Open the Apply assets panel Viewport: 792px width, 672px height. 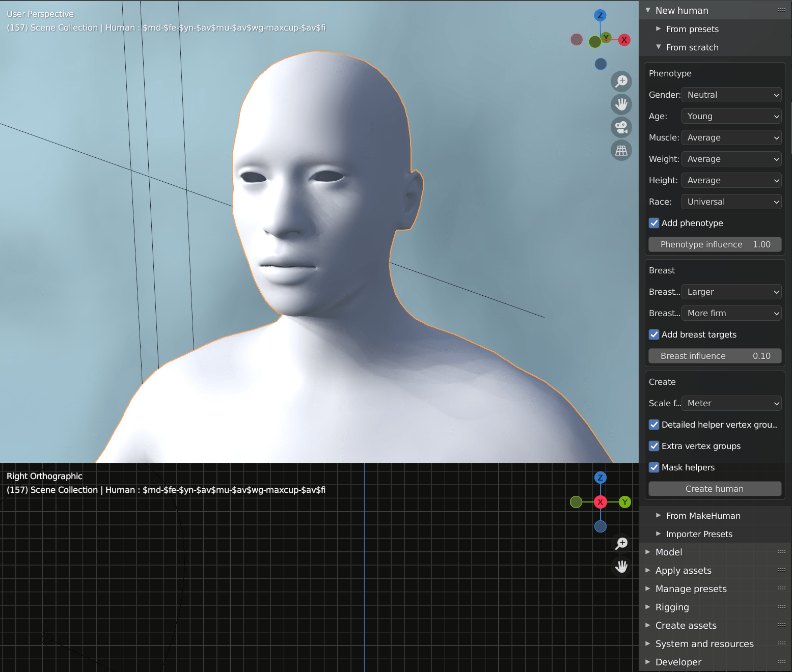coord(683,570)
